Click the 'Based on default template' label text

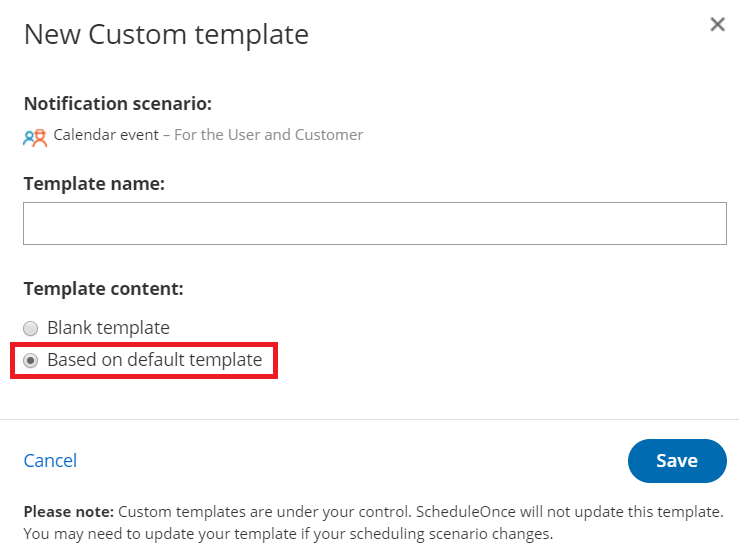pyautogui.click(x=154, y=360)
